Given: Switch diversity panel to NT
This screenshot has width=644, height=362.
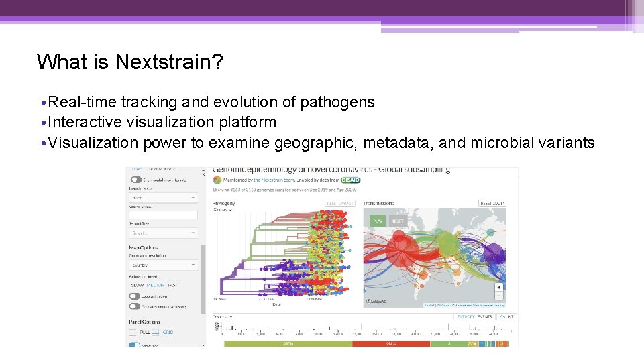Looking at the screenshot, I should coord(511,317).
